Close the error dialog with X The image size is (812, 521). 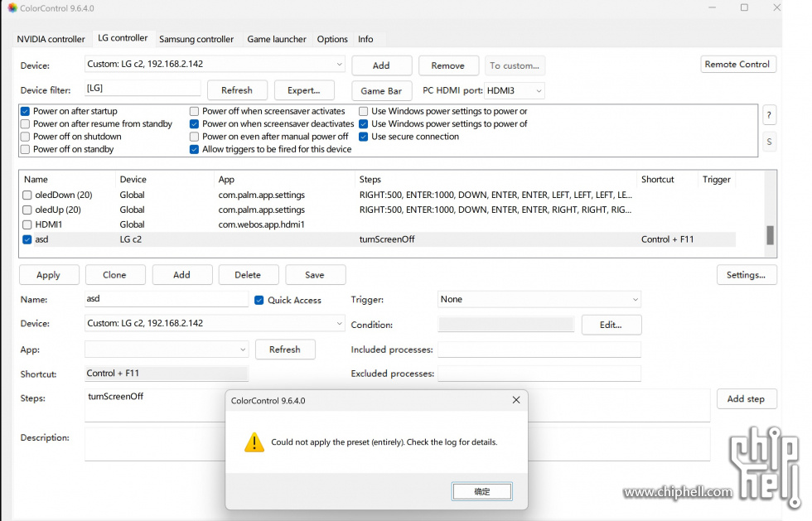pos(515,400)
